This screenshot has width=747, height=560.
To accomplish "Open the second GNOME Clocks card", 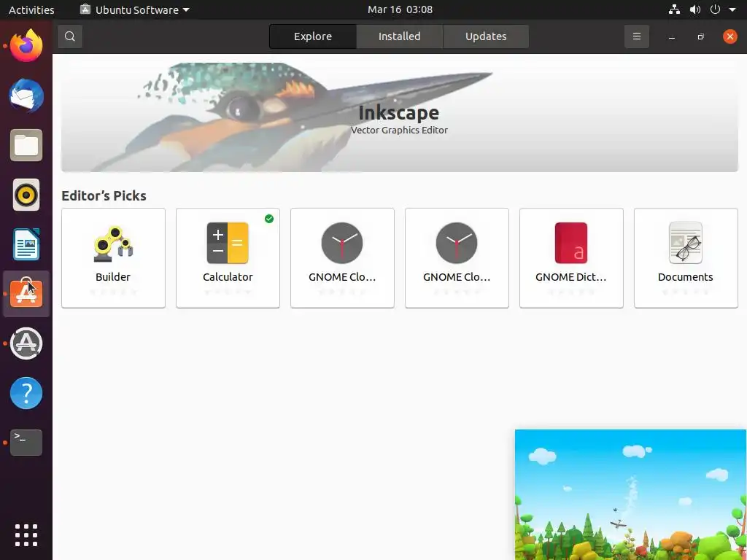I will click(x=457, y=258).
